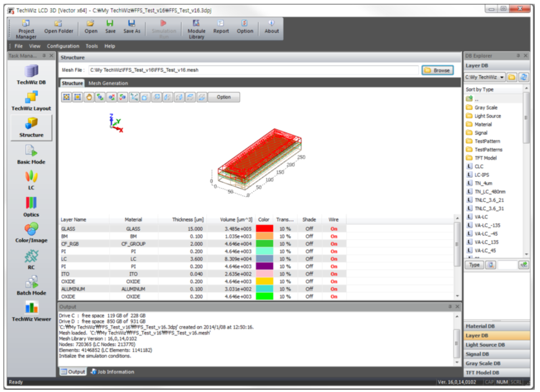540x392 pixels.
Task: Click the red color swatch of the GLASS layer
Action: point(264,229)
